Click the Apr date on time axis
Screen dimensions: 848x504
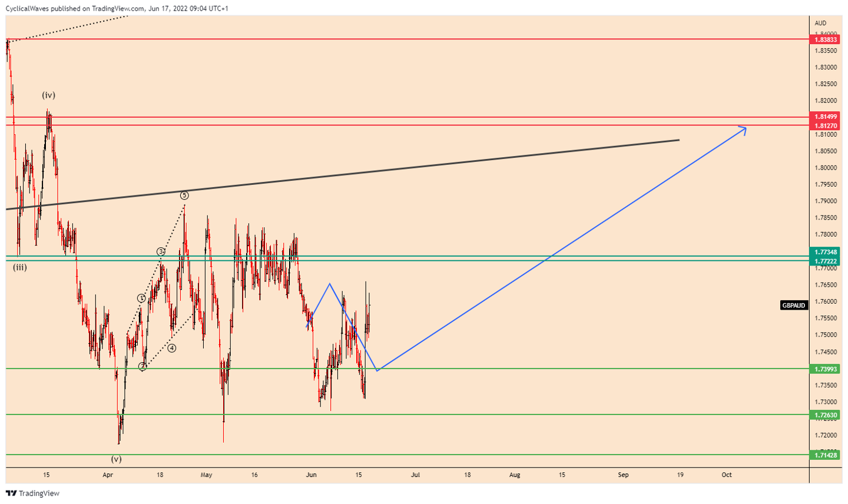point(107,475)
